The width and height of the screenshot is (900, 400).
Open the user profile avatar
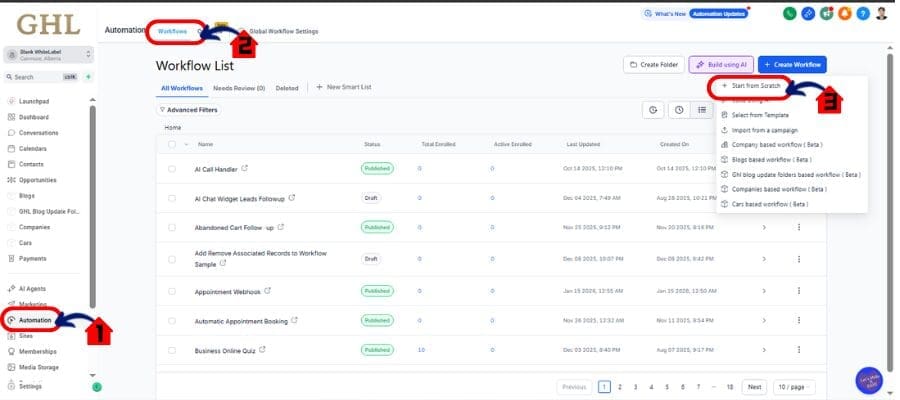[x=882, y=14]
